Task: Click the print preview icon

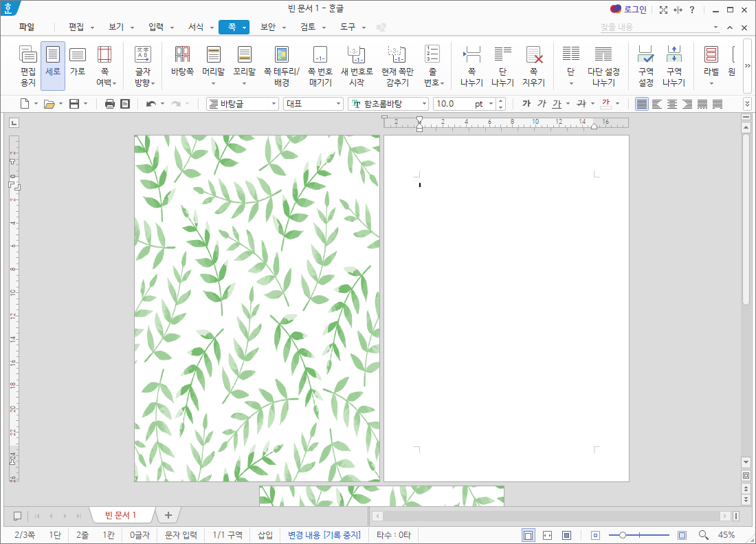Action: [x=125, y=104]
